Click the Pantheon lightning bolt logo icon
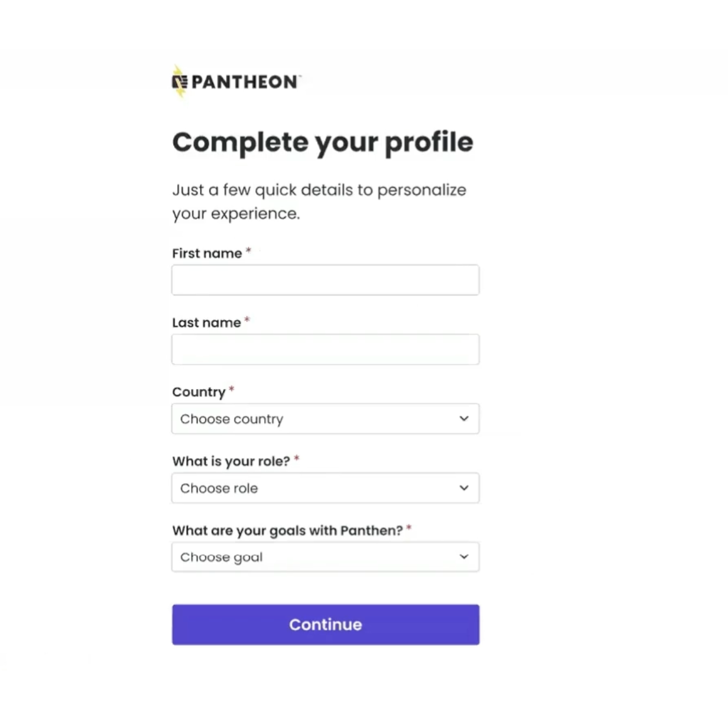The height and width of the screenshot is (719, 728). 180,82
